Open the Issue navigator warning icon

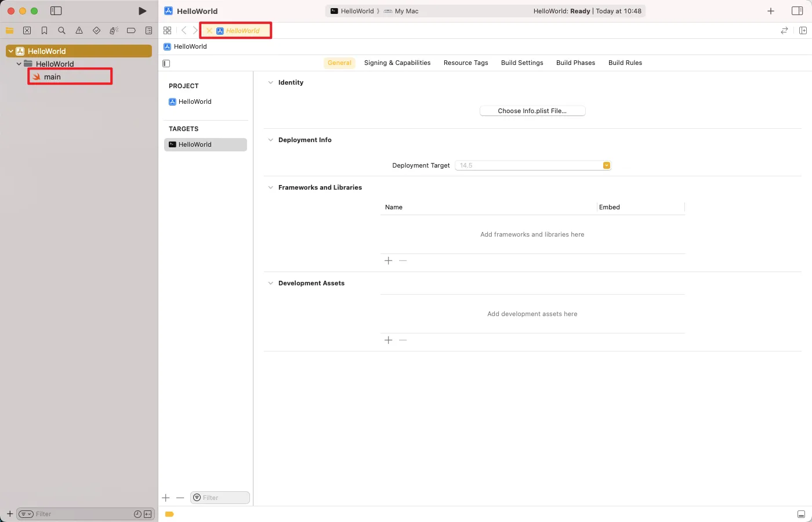click(x=79, y=30)
